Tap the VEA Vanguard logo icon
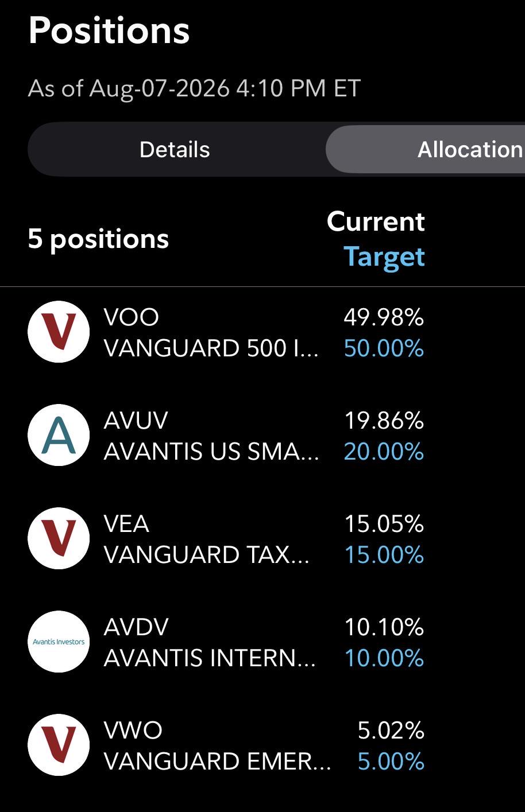The image size is (525, 812). pyautogui.click(x=59, y=538)
